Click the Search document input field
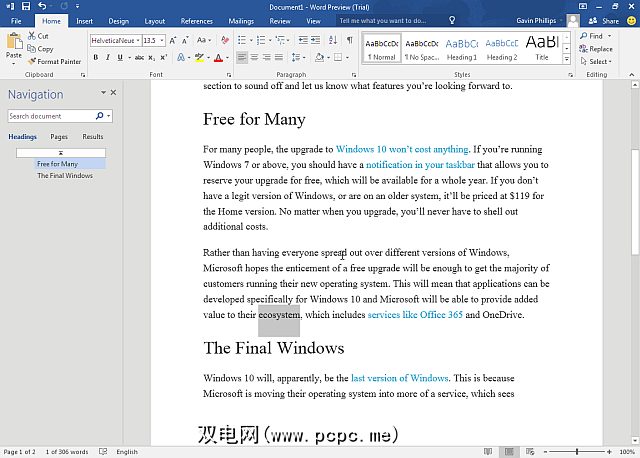 [50, 116]
